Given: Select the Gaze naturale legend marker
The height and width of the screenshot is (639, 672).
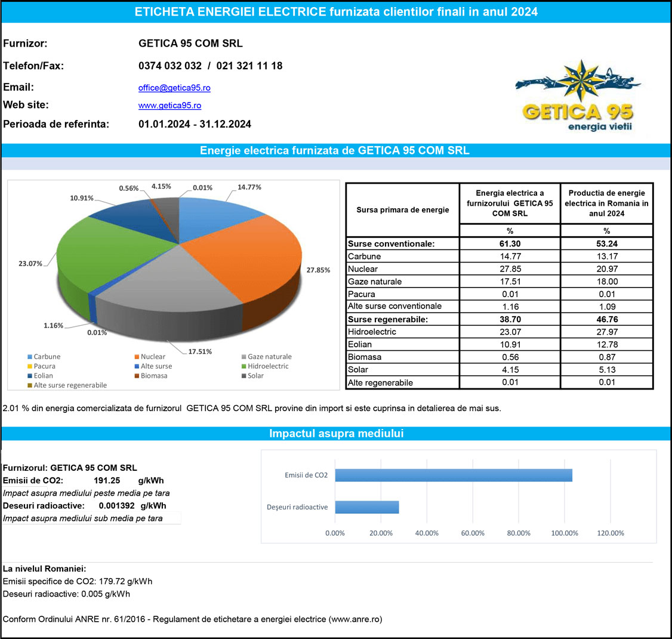Looking at the screenshot, I should [243, 357].
